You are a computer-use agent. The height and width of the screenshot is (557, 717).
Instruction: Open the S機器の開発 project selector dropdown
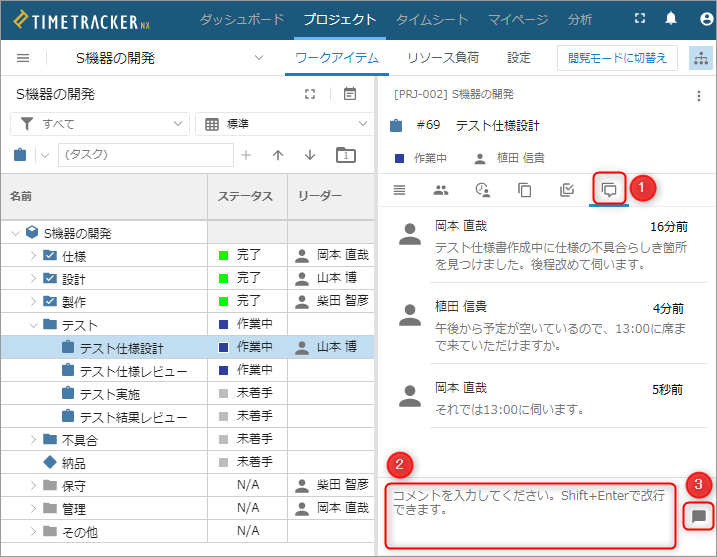[x=259, y=58]
